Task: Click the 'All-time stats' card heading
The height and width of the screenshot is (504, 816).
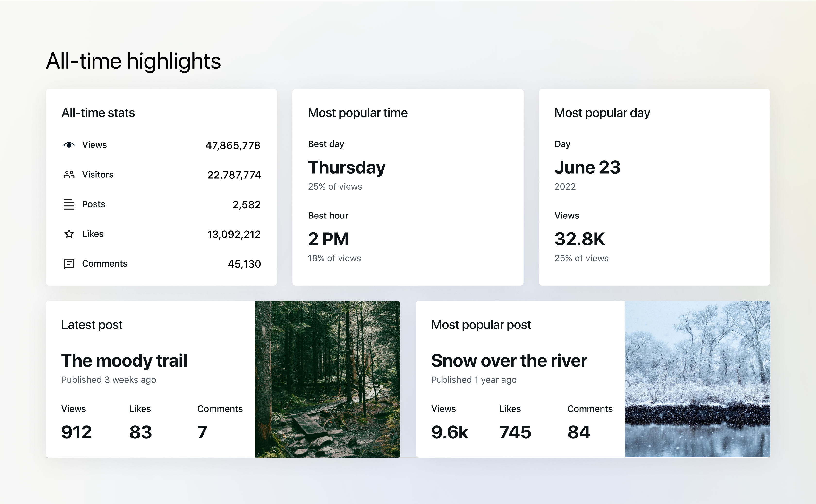Action: (x=98, y=113)
